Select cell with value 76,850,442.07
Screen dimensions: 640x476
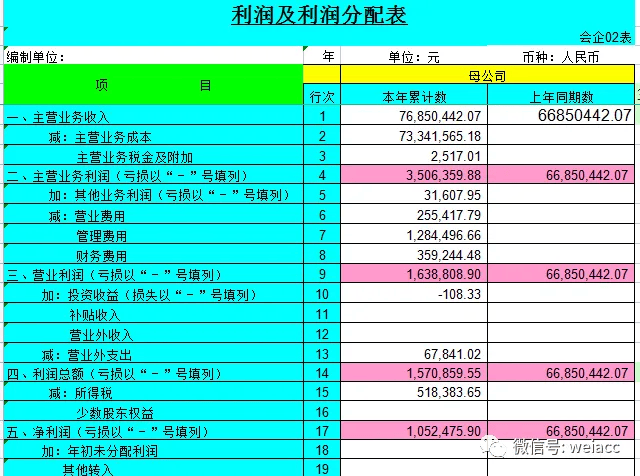[415, 116]
